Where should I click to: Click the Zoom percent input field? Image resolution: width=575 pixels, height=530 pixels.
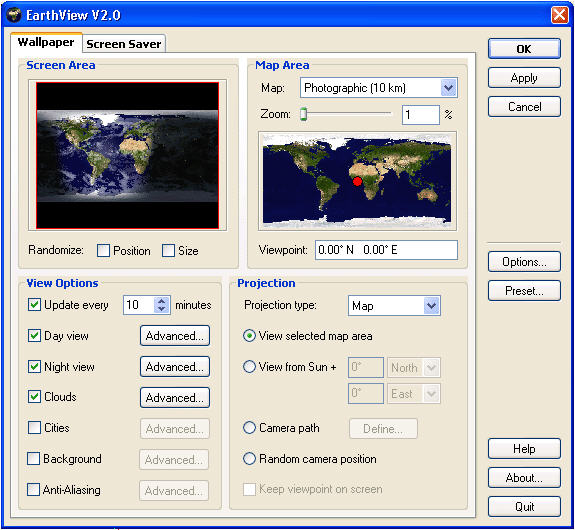(421, 115)
